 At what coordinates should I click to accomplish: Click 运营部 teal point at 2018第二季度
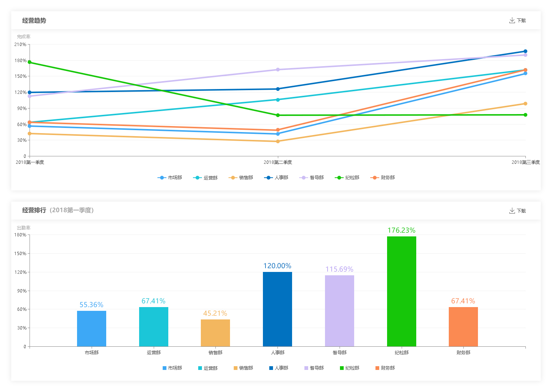tap(278, 99)
